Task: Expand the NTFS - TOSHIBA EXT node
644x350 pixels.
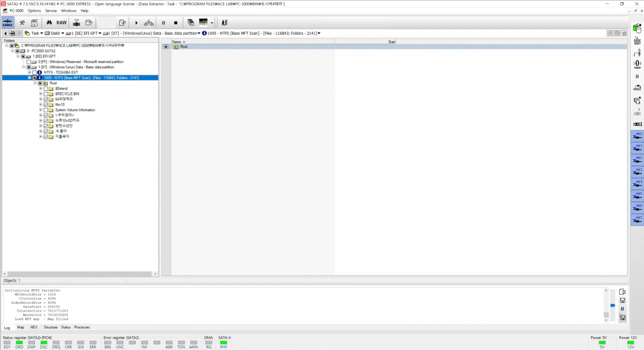Action: coord(29,72)
